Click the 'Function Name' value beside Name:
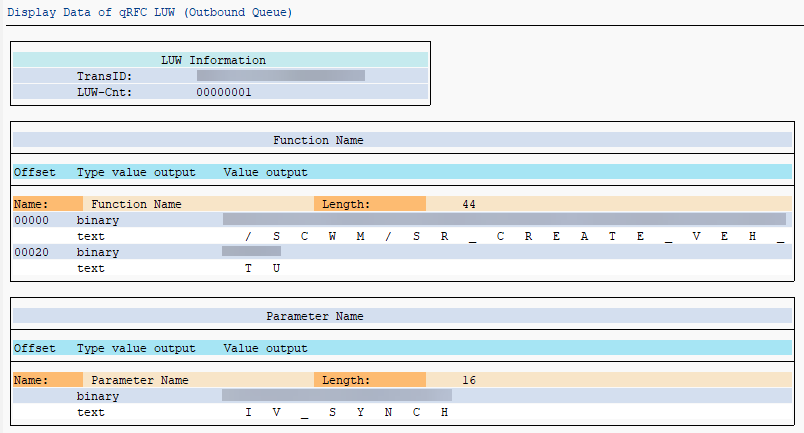Image resolution: width=804 pixels, height=433 pixels. click(136, 204)
